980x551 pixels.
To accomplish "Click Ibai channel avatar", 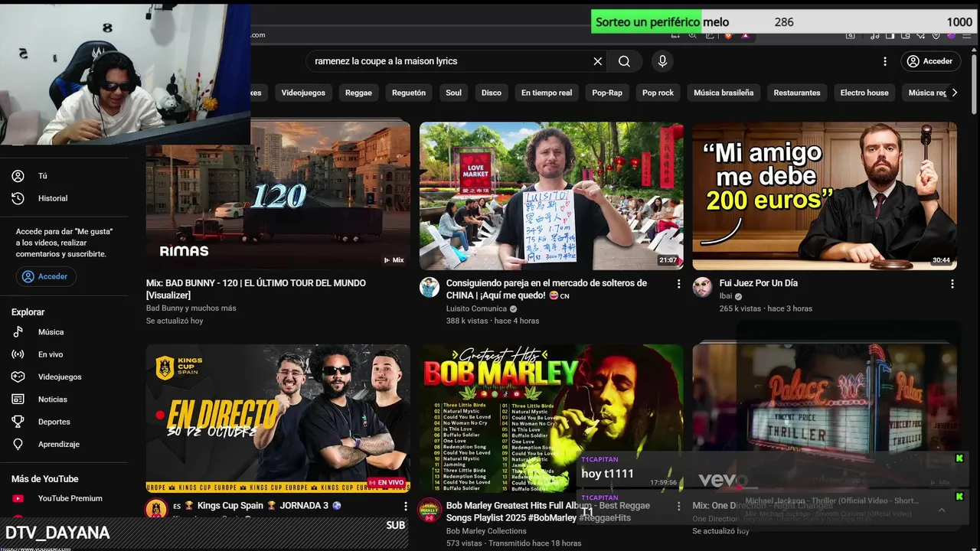I will click(x=703, y=288).
